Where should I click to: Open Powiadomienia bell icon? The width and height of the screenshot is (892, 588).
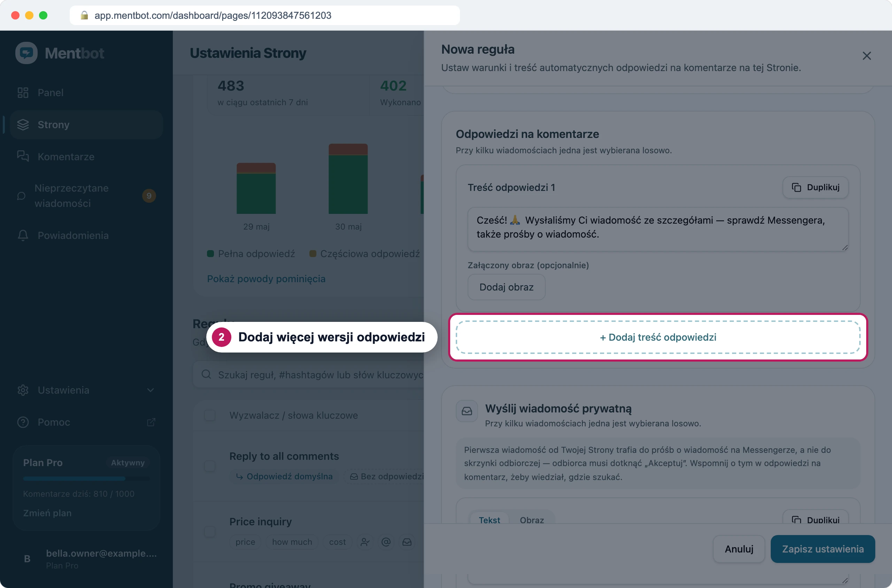23,235
